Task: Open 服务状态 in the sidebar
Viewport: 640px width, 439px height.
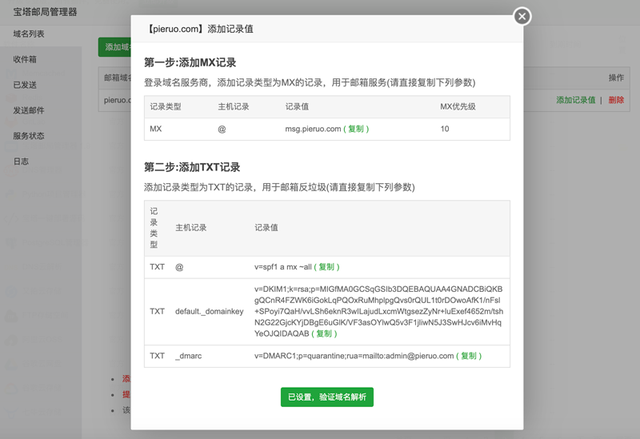Action: [x=29, y=136]
